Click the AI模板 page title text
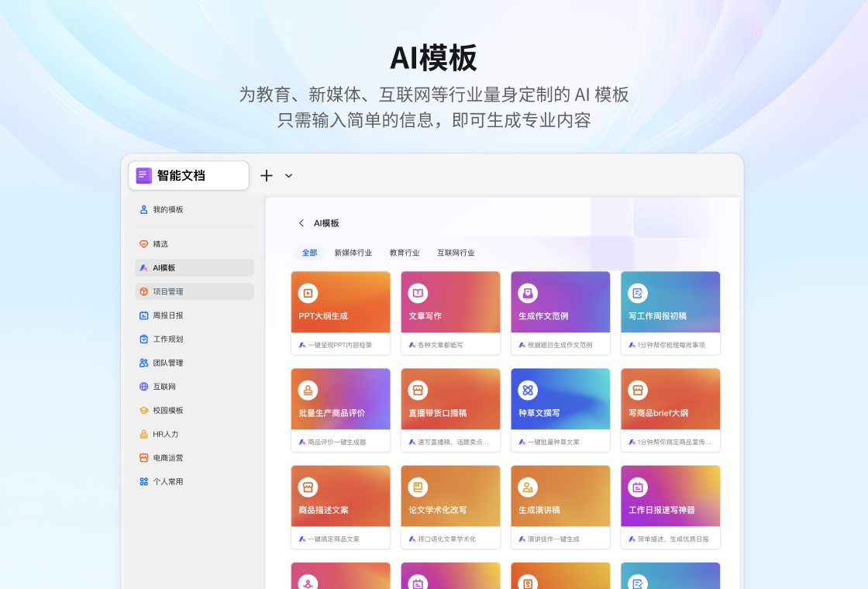Image resolution: width=868 pixels, height=589 pixels. [326, 223]
